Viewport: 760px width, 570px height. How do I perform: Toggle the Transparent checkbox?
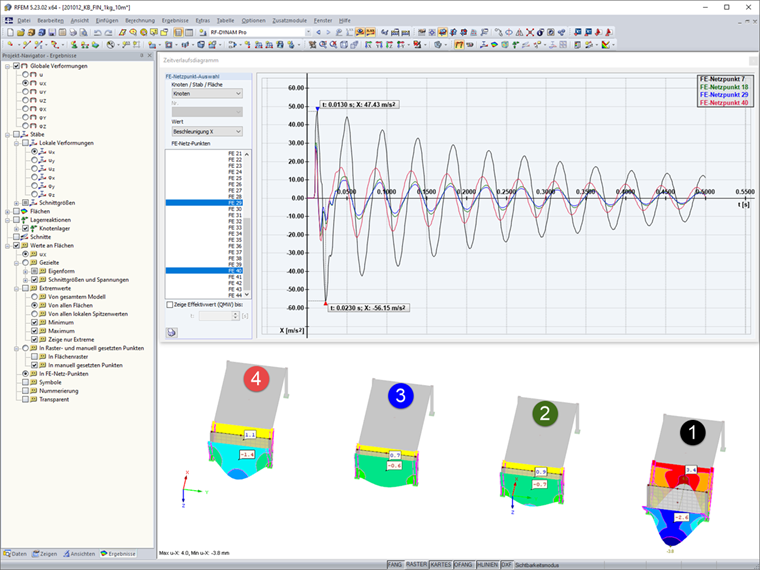[25, 399]
